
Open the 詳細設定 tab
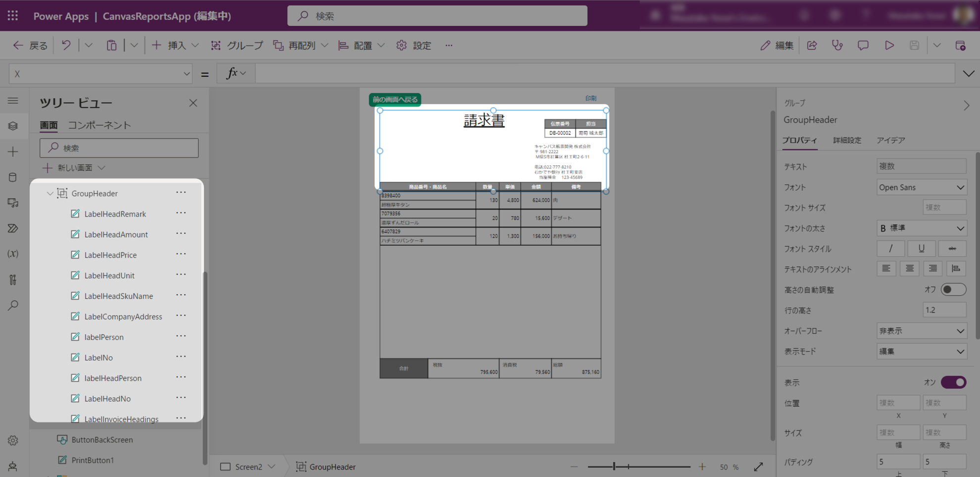pyautogui.click(x=847, y=141)
